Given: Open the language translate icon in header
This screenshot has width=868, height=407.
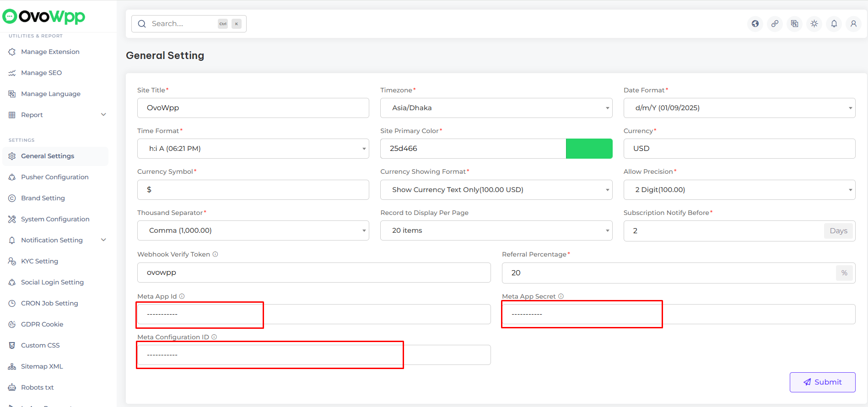Looking at the screenshot, I should click(794, 24).
